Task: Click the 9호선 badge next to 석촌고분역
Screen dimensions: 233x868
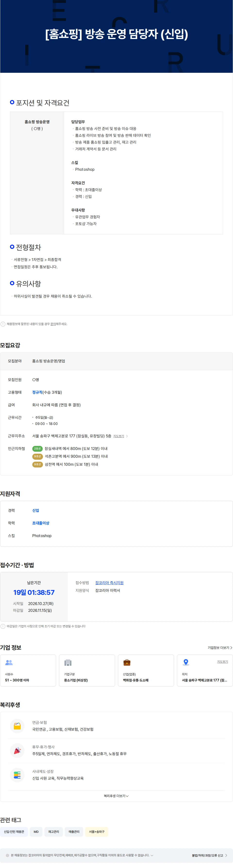Action: click(37, 456)
